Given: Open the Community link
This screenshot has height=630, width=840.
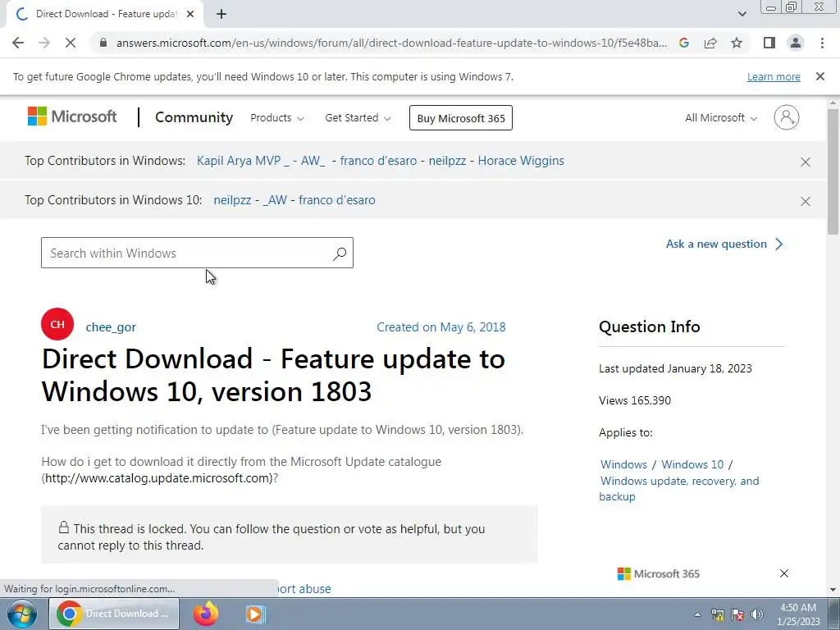Looking at the screenshot, I should tap(194, 117).
